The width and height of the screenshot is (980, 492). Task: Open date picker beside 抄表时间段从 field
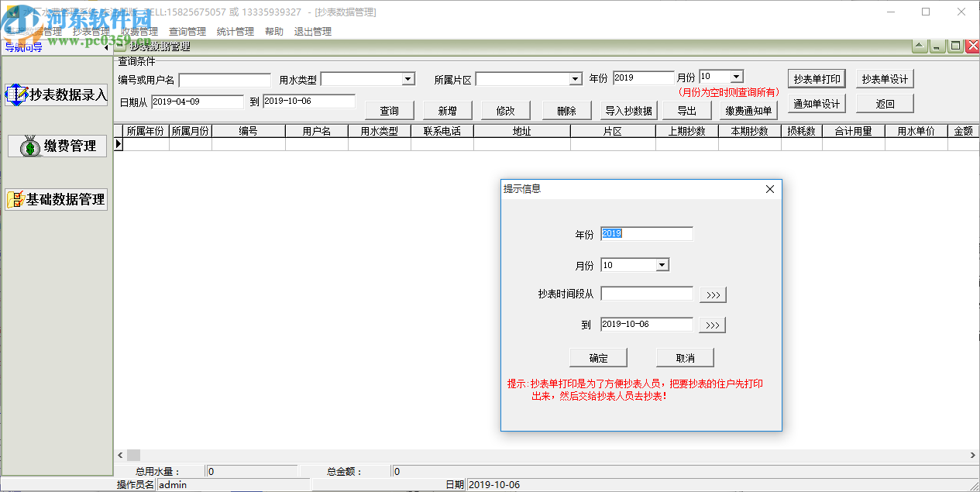[711, 294]
